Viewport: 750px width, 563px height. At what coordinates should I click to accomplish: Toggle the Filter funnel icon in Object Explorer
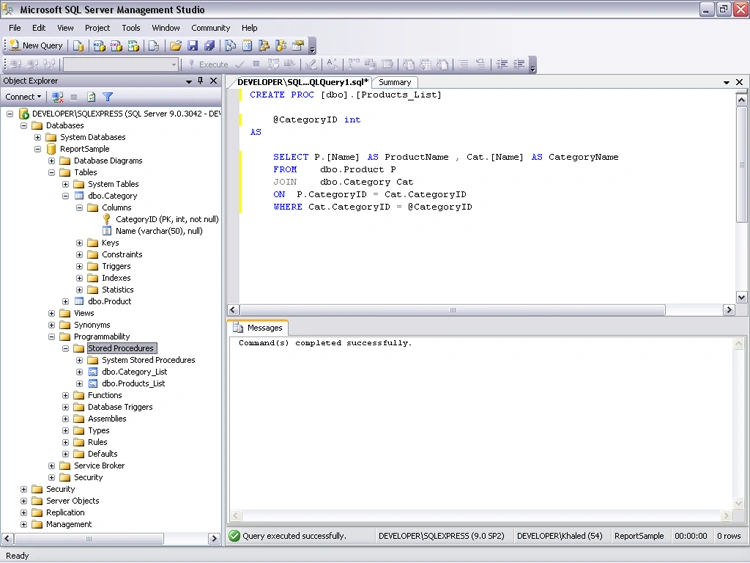pos(108,97)
